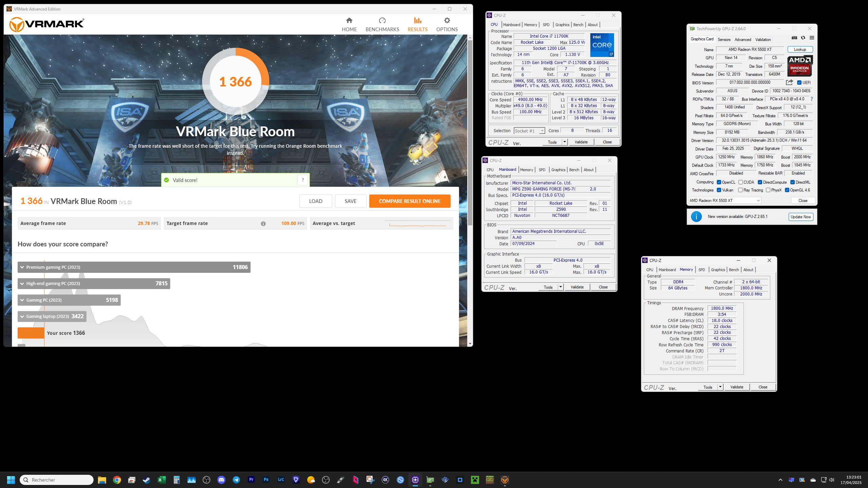This screenshot has width=868, height=488.
Task: Toggle the OpenGL 4.6 checkbox in GPU-Z
Action: pyautogui.click(x=787, y=190)
